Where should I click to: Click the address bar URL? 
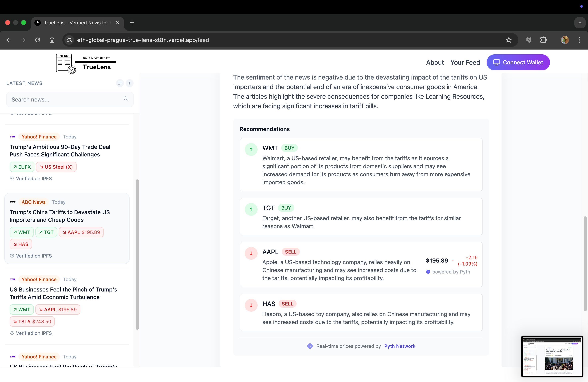[x=143, y=40]
